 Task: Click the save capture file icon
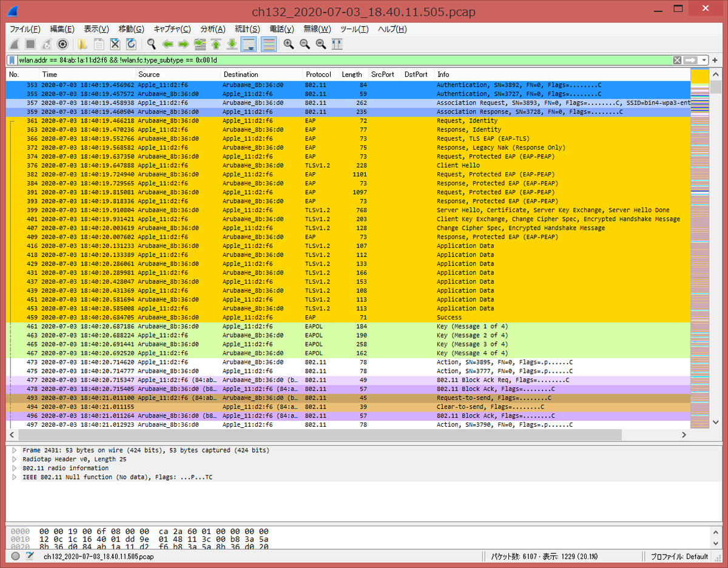click(x=98, y=44)
